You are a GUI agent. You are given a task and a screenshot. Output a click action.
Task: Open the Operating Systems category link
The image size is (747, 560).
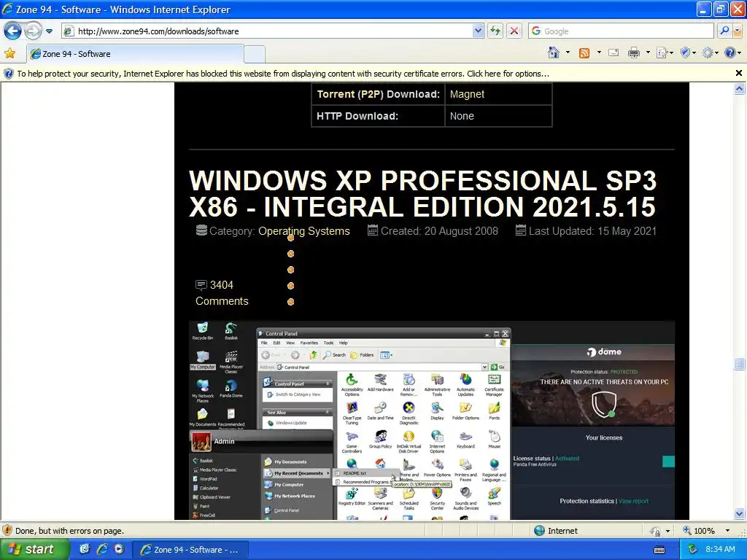click(304, 231)
